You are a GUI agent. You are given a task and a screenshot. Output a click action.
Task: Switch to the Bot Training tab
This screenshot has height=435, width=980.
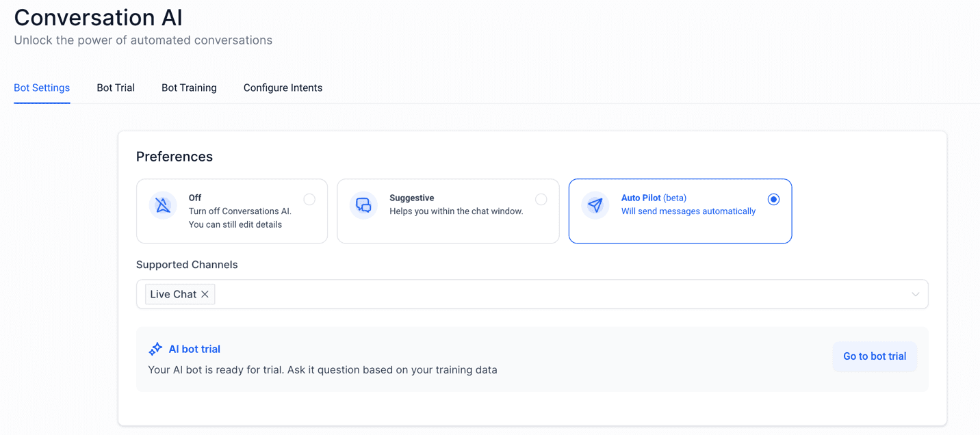[x=189, y=88]
